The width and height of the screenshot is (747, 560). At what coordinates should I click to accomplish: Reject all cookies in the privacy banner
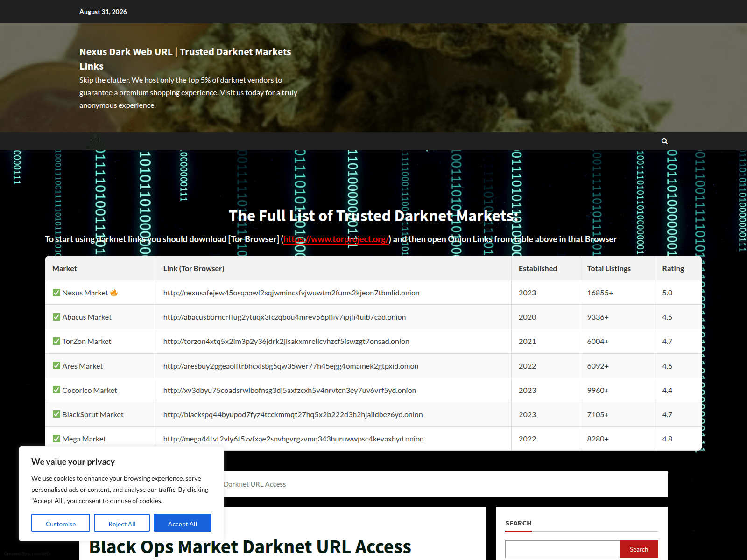(x=122, y=523)
